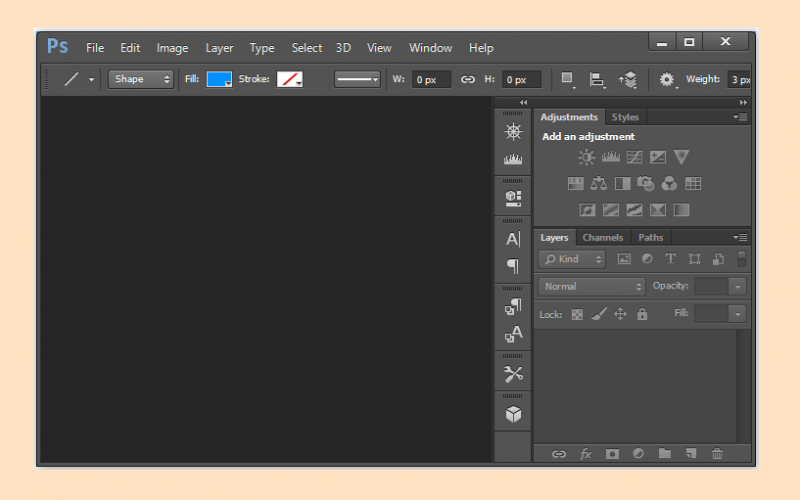800x500 pixels.
Task: Open the layer filter Kind dropdown
Action: (x=572, y=259)
